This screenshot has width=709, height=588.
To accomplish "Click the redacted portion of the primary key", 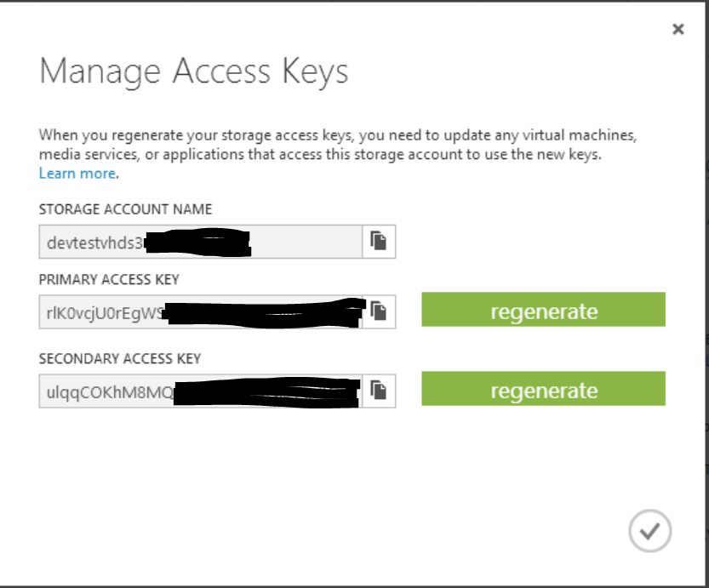I will pyautogui.click(x=264, y=313).
